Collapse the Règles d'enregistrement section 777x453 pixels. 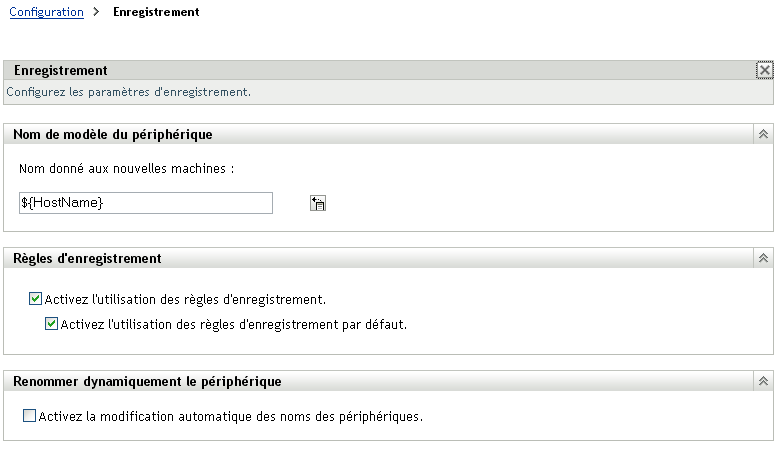tap(763, 258)
